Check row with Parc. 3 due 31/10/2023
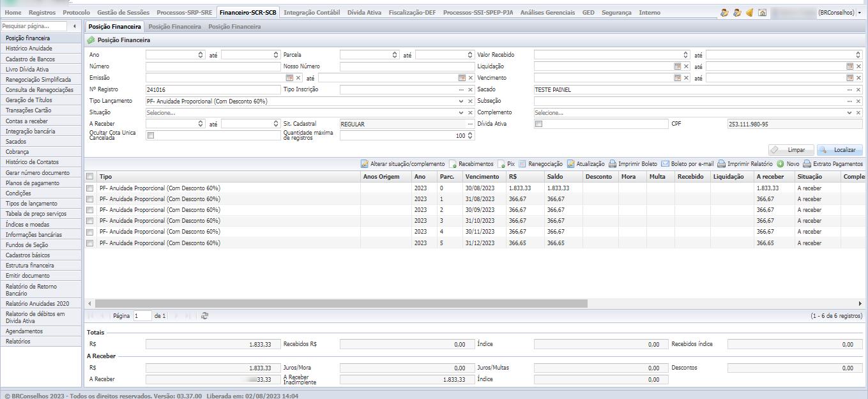The width and height of the screenshot is (868, 399). tap(89, 221)
